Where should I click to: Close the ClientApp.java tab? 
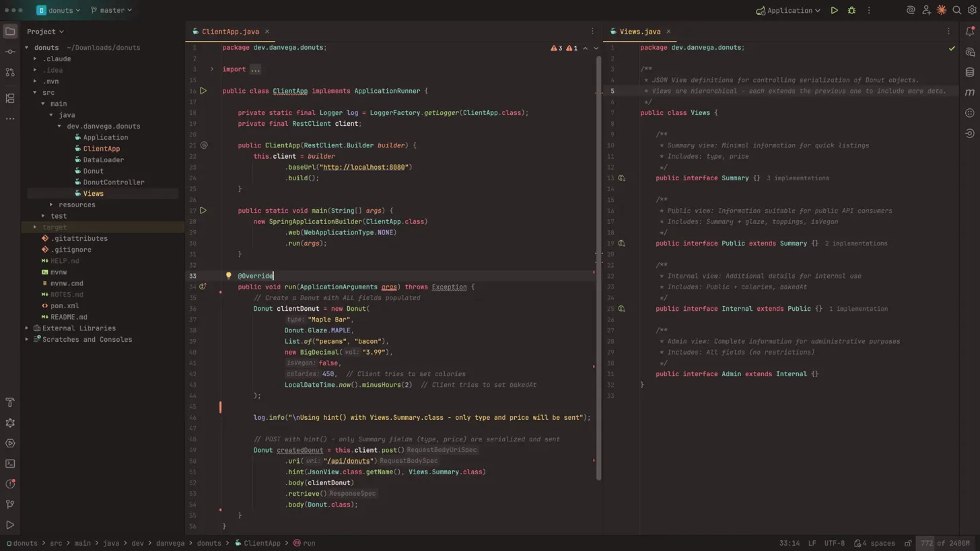coord(267,32)
